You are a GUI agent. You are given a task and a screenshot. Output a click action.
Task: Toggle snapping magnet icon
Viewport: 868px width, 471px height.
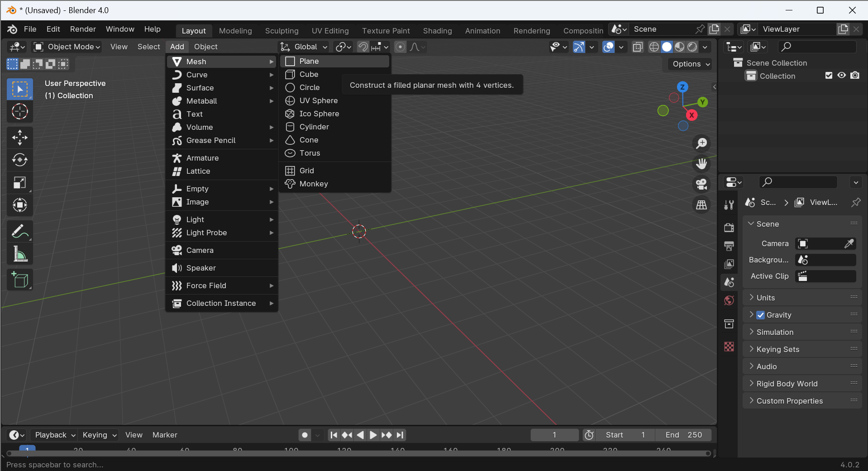(362, 47)
